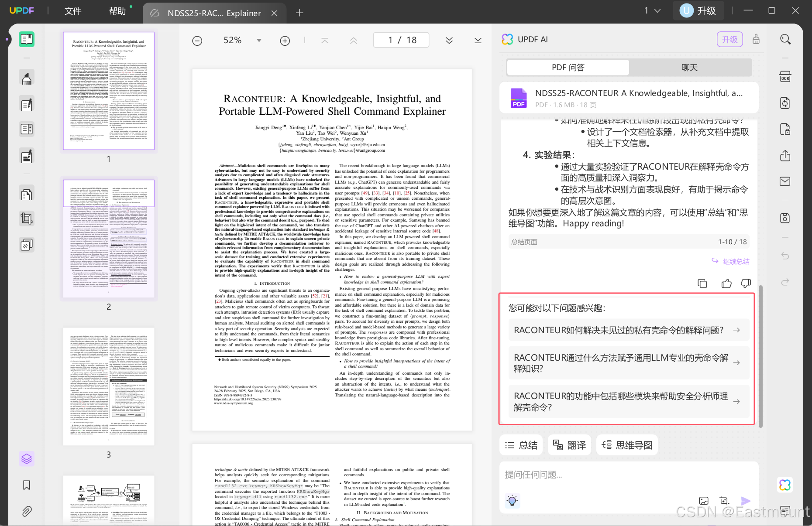The height and width of the screenshot is (526, 812).
Task: Open the batch or watermark tool icon
Action: pos(27,245)
